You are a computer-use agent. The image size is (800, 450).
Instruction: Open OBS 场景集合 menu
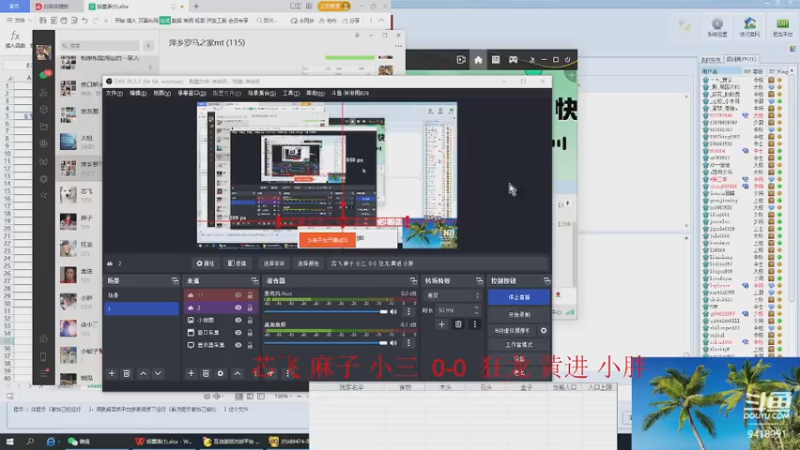tap(262, 93)
